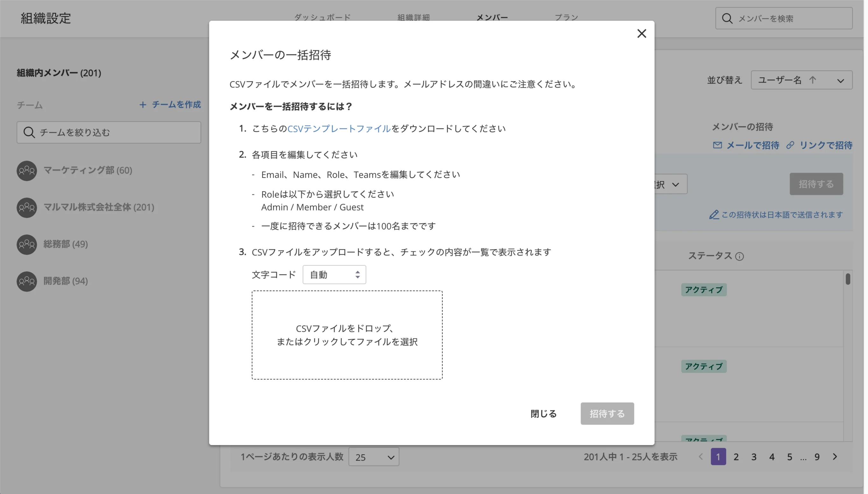Image resolution: width=868 pixels, height=494 pixels.
Task: Switch to the 組織詳細 tab
Action: (x=413, y=17)
